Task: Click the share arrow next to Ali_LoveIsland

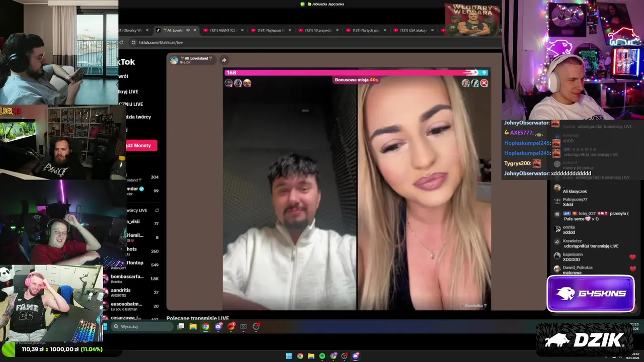Action: point(224,60)
